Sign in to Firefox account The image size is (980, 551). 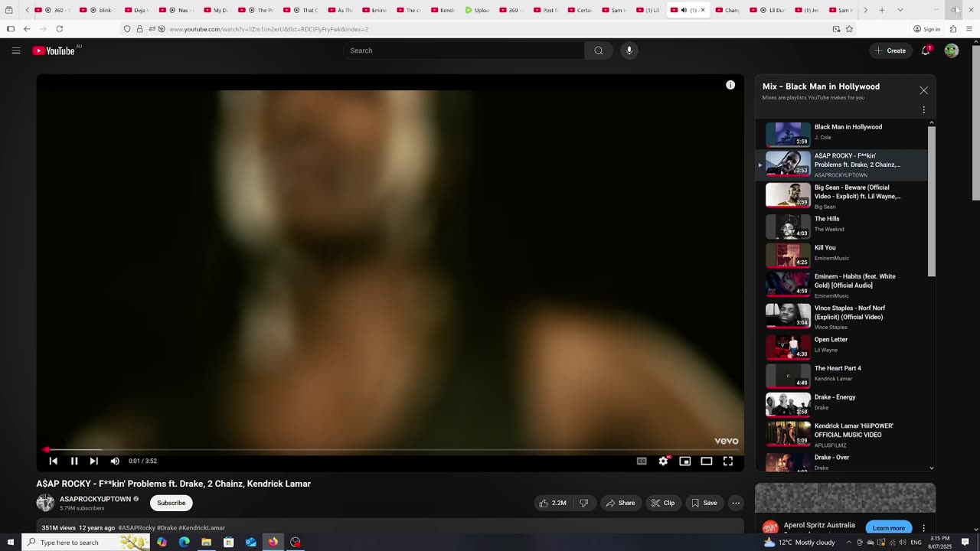point(926,29)
